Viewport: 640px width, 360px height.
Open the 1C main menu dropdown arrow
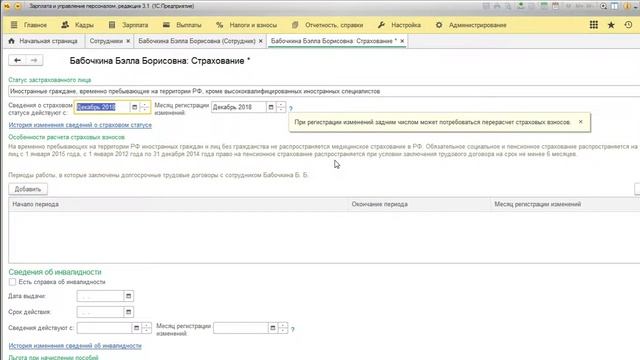tap(18, 6)
